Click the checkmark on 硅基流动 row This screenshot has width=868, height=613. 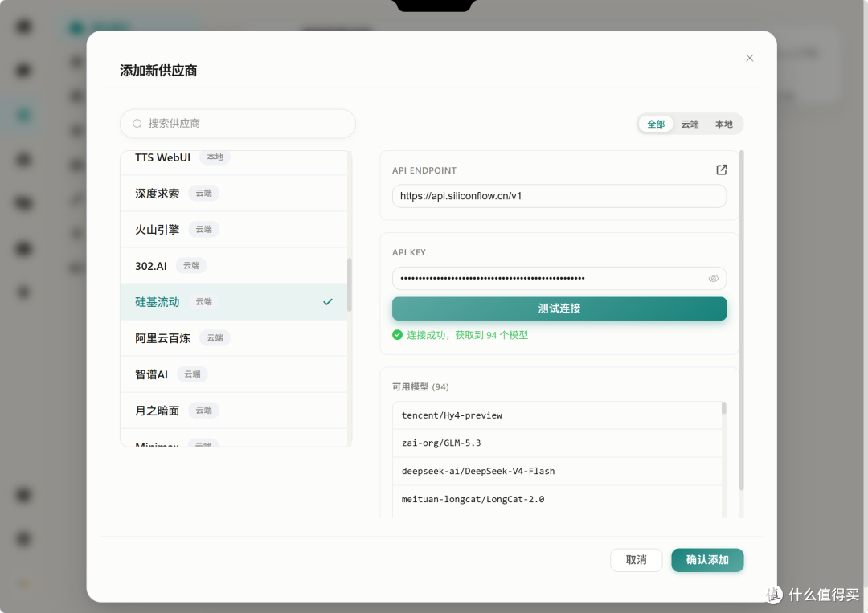click(328, 301)
